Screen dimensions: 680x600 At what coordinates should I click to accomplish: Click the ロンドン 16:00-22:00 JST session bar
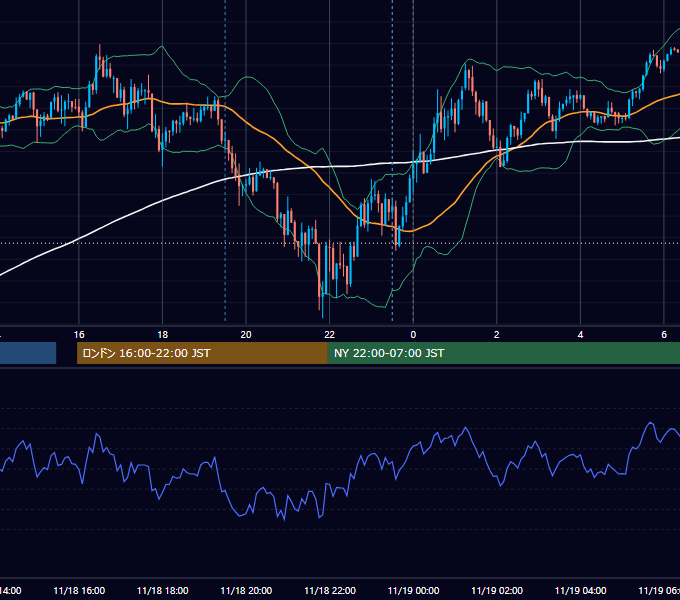202,353
